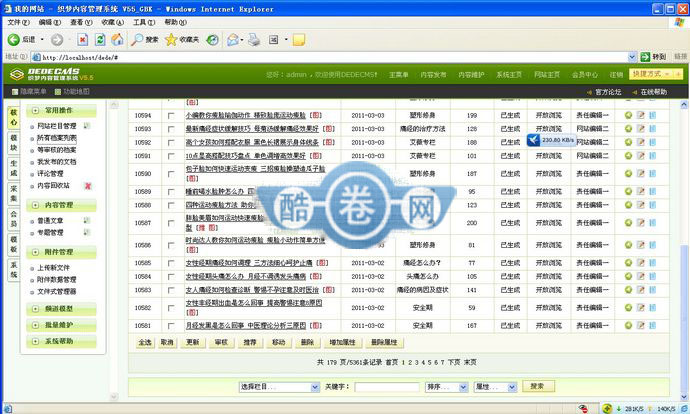The image size is (690, 414).
Task: Open the 属性 dropdown
Action: (x=495, y=387)
